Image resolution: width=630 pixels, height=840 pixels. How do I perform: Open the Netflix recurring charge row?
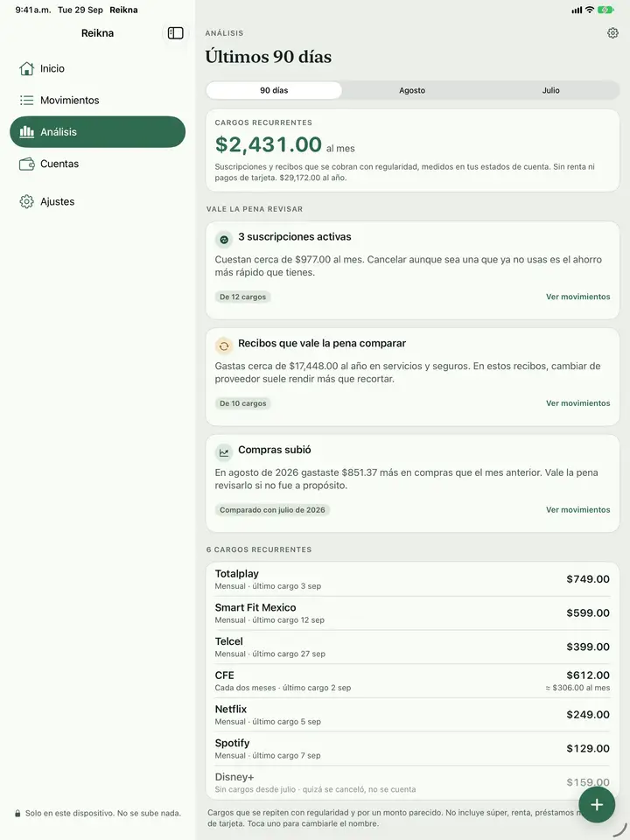412,715
